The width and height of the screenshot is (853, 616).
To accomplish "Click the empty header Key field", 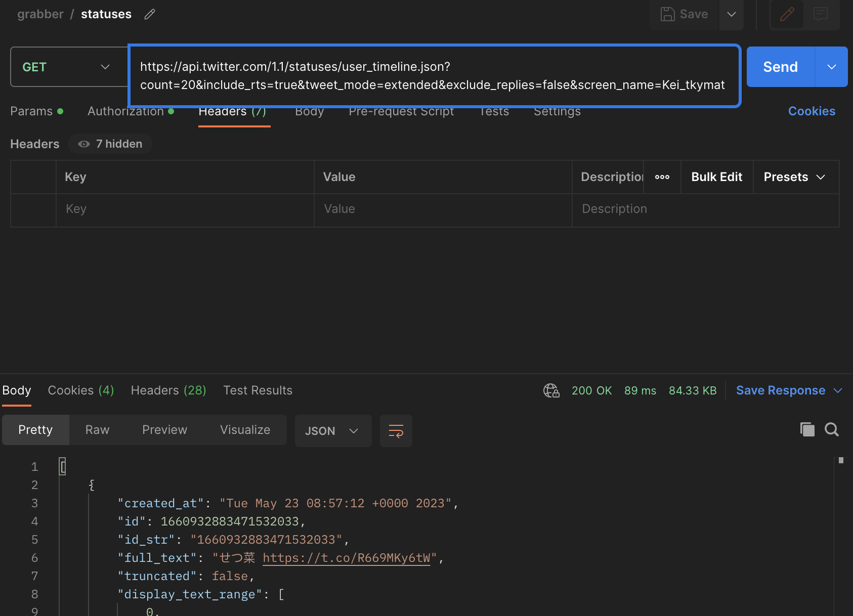I will coord(185,209).
